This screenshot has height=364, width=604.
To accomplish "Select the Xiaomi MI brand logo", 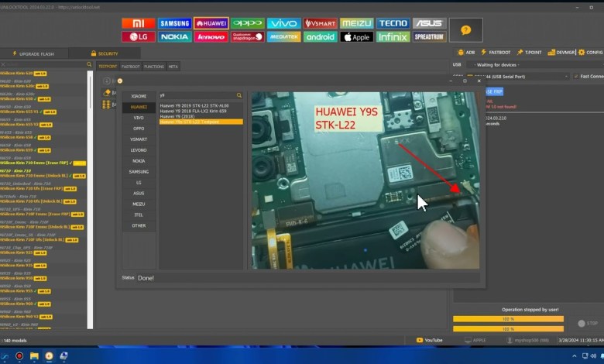I will point(139,23).
